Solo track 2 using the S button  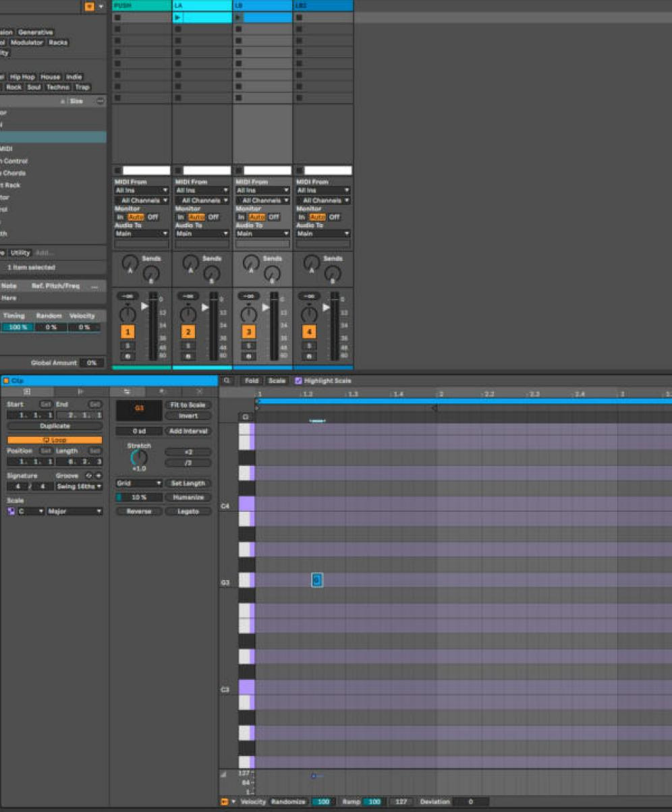coord(188,345)
